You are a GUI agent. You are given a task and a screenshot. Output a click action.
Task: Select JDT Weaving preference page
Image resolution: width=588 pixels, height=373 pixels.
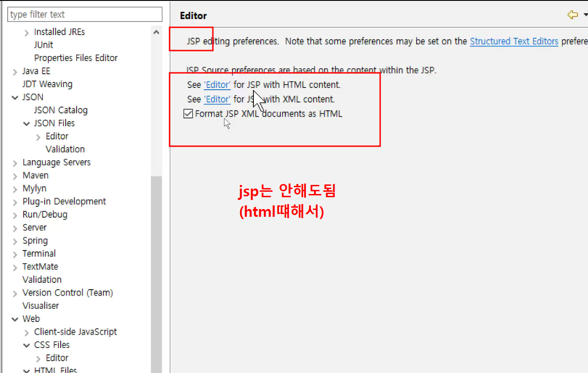pos(47,84)
